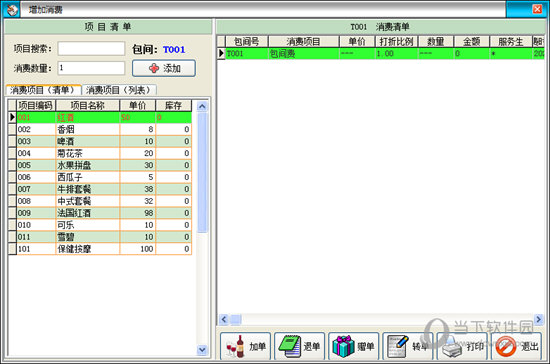The image size is (550, 364).
Task: Click the application icon in the title bar
Action: click(x=11, y=9)
